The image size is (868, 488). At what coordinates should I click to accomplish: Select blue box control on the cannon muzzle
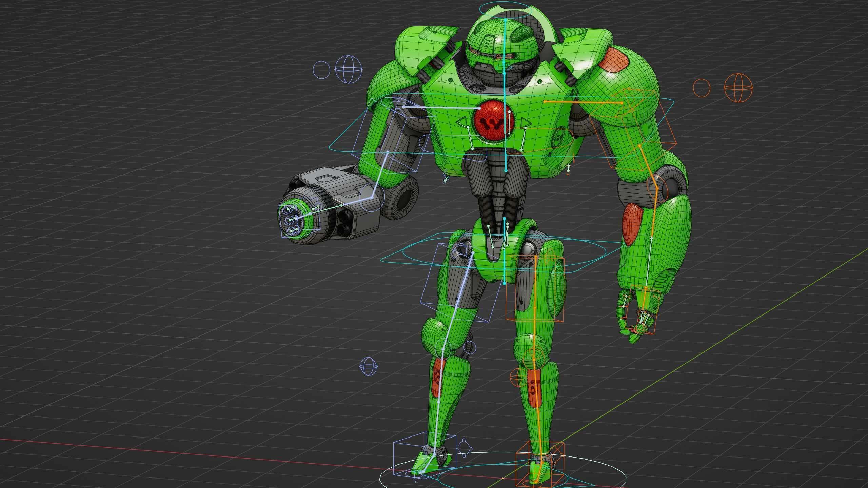pos(299,218)
